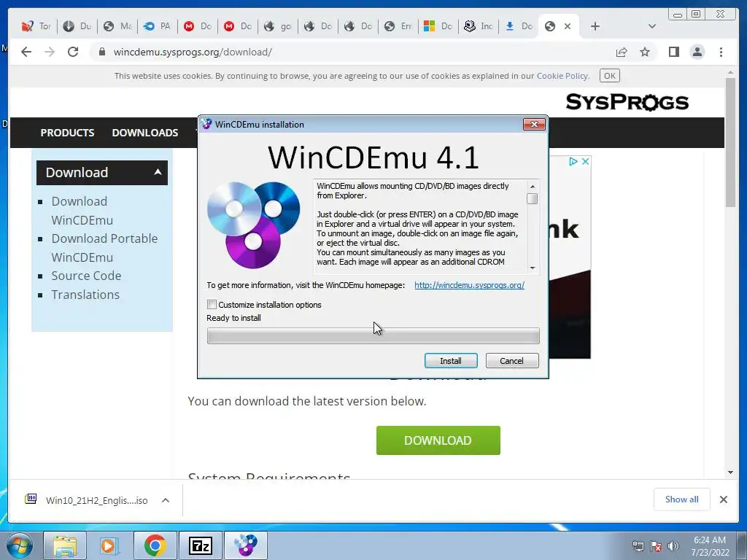Click the address bar URL
The image size is (747, 560).
click(x=193, y=52)
